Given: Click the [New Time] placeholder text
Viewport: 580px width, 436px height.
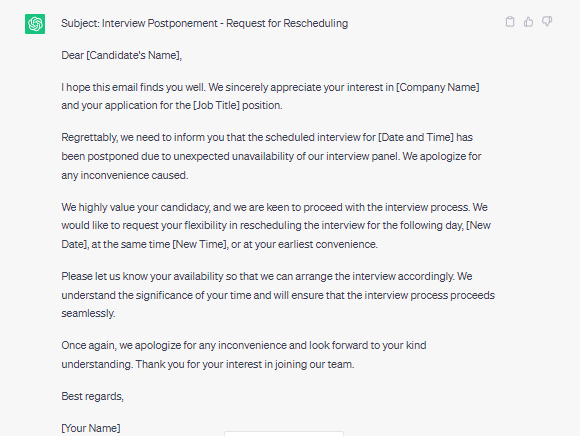Looking at the screenshot, I should tap(200, 244).
